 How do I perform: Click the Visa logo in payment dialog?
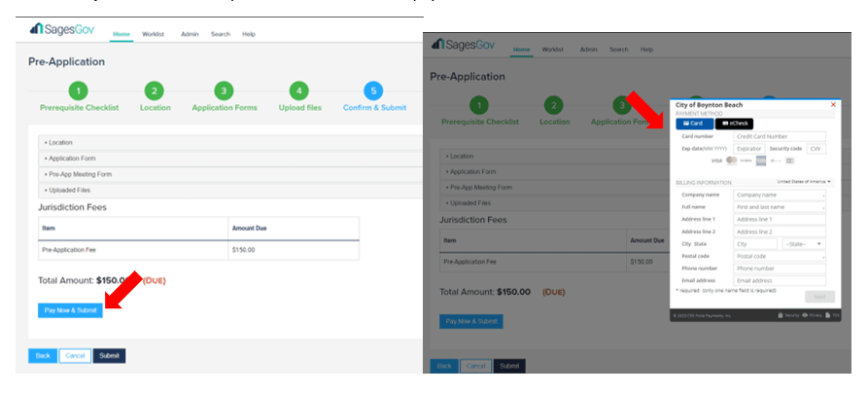pos(716,161)
